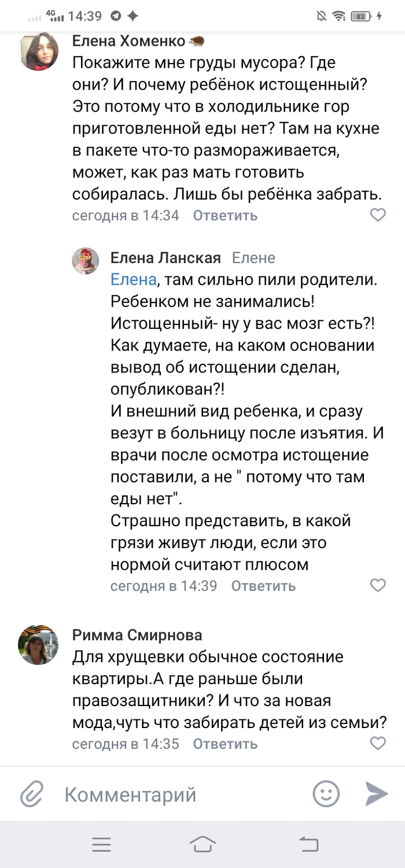Tap the paperclip attachment icon
This screenshot has height=868, width=405.
[32, 795]
